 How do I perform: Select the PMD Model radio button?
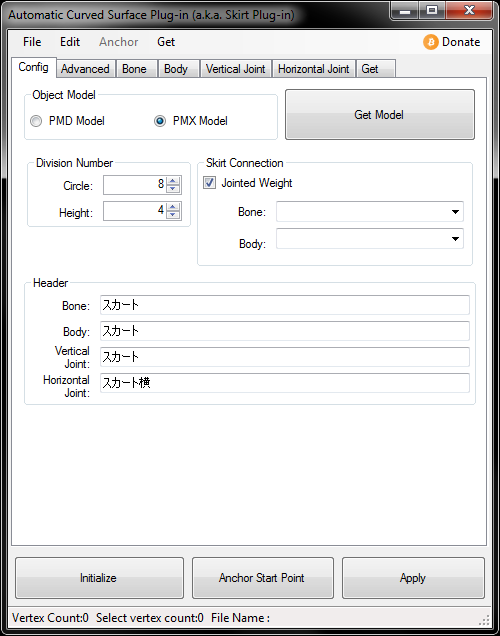[x=36, y=121]
